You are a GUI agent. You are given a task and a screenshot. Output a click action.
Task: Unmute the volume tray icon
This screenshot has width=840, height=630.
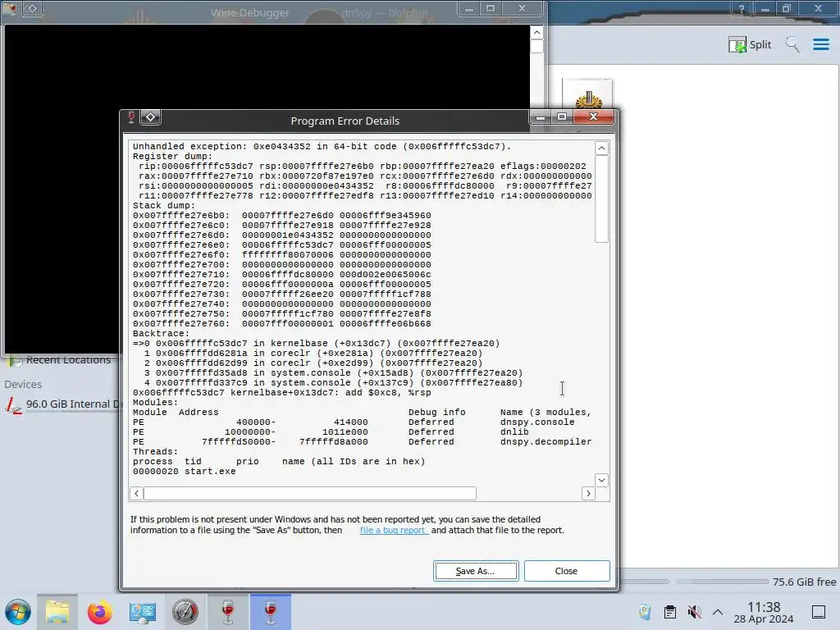coord(694,612)
